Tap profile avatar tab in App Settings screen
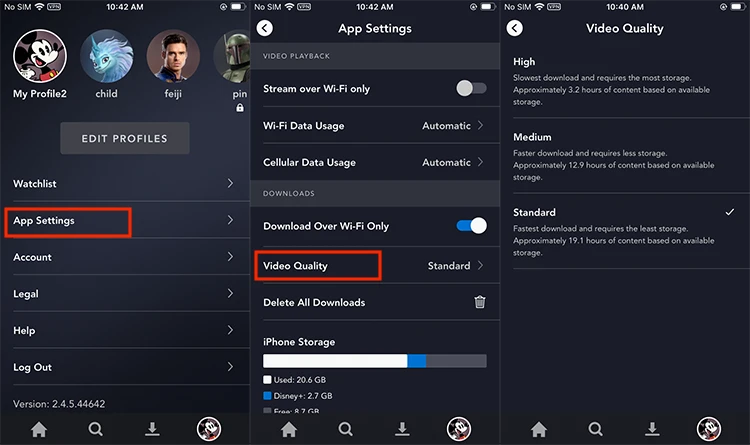 [459, 429]
